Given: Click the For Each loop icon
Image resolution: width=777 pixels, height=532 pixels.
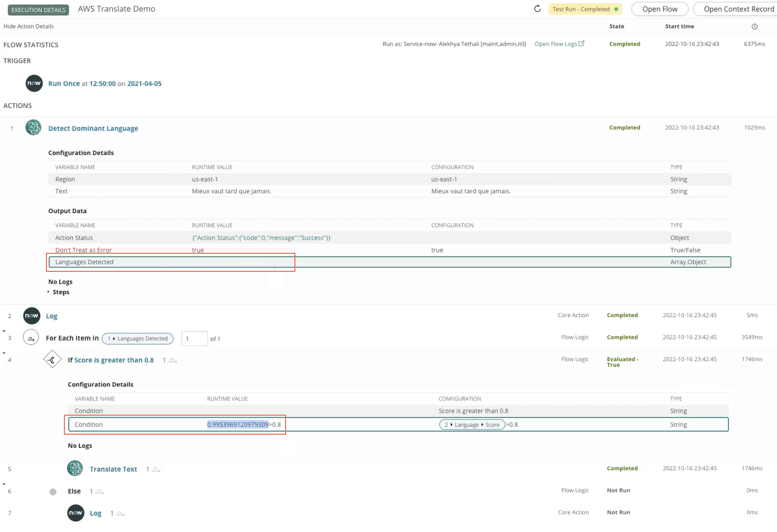Looking at the screenshot, I should click(31, 338).
